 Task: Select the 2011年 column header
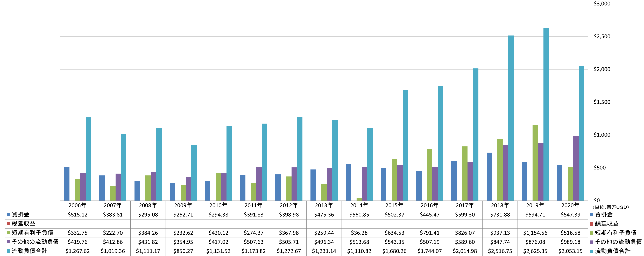pyautogui.click(x=253, y=205)
